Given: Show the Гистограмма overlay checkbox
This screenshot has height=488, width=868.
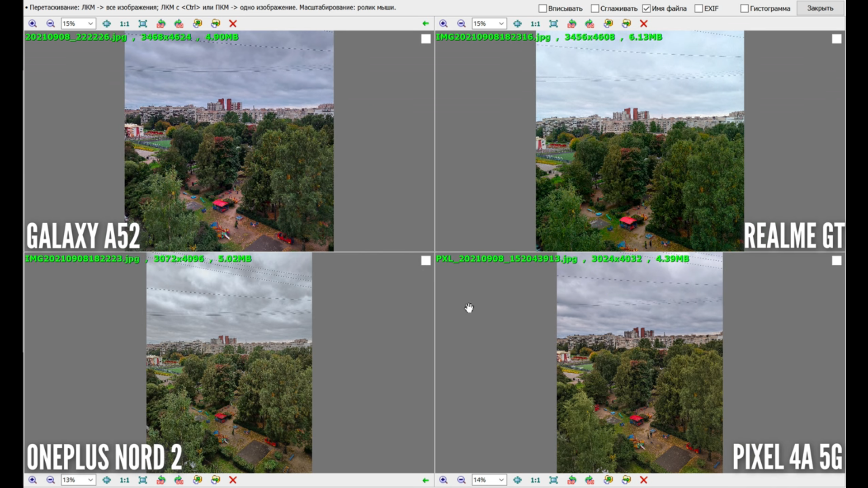Looking at the screenshot, I should [x=745, y=9].
